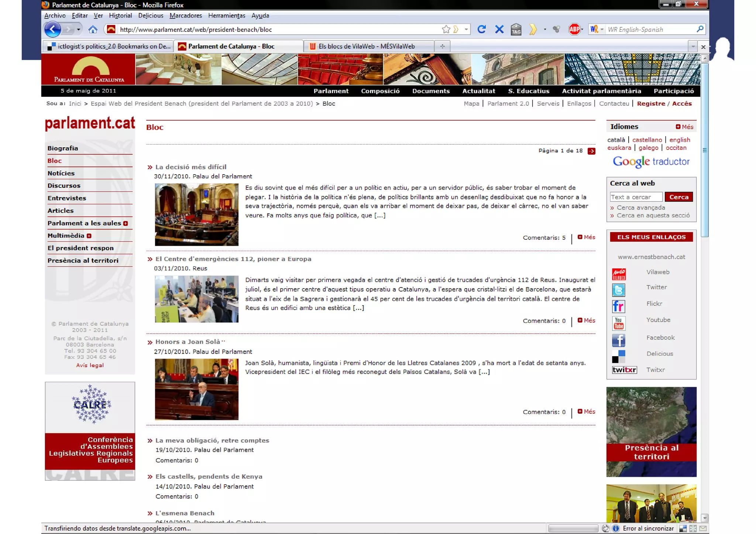756x534 pixels.
Task: Switch to ictlogist's politics_2.0 Bookmarks tab
Action: coord(108,46)
